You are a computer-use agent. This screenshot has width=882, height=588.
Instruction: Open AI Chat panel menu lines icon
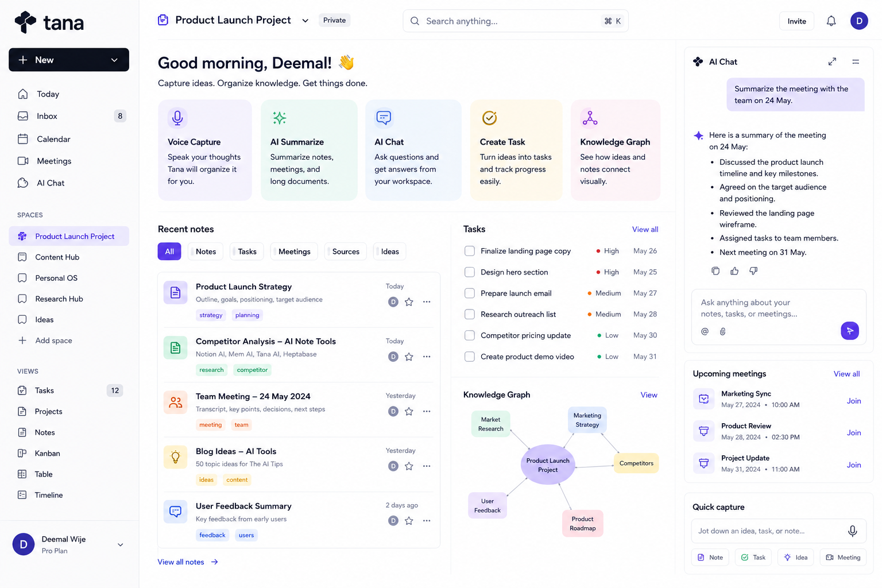tap(856, 61)
